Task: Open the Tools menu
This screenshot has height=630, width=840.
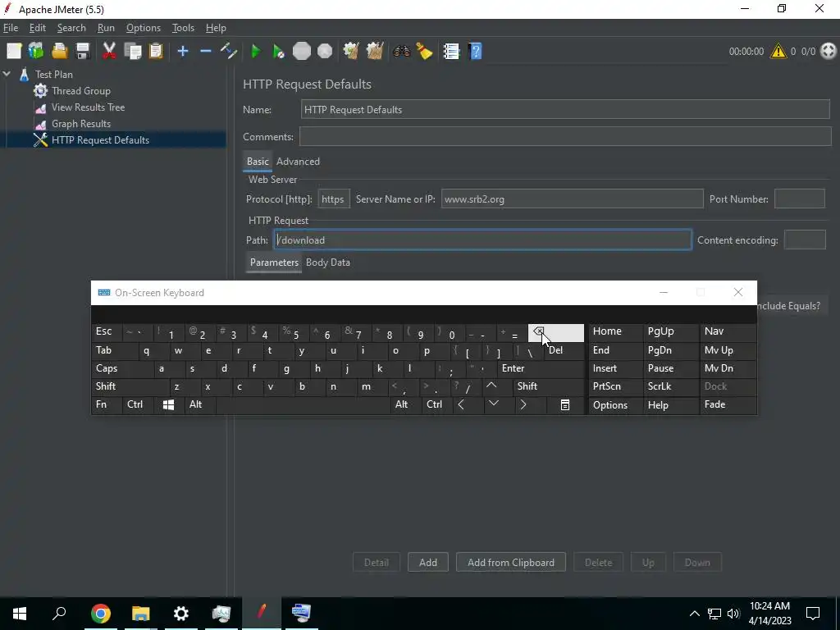Action: tap(183, 28)
